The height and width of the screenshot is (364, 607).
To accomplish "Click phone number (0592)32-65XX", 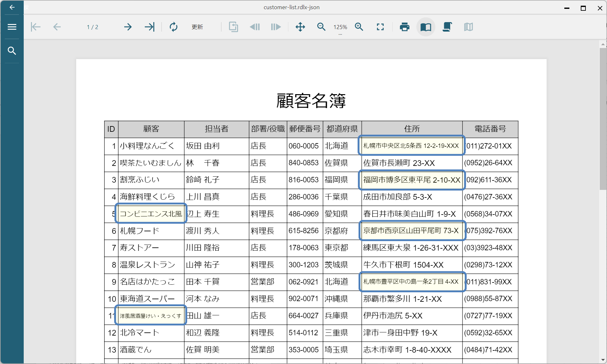I will coord(488,333).
